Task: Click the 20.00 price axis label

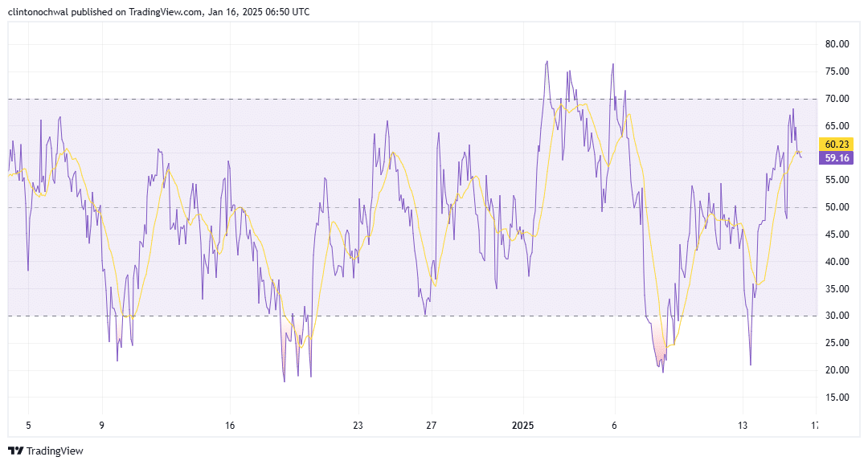Action: click(837, 370)
